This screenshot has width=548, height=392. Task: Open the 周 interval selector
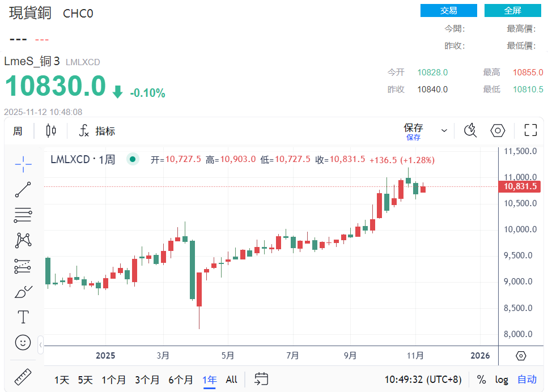[18, 130]
